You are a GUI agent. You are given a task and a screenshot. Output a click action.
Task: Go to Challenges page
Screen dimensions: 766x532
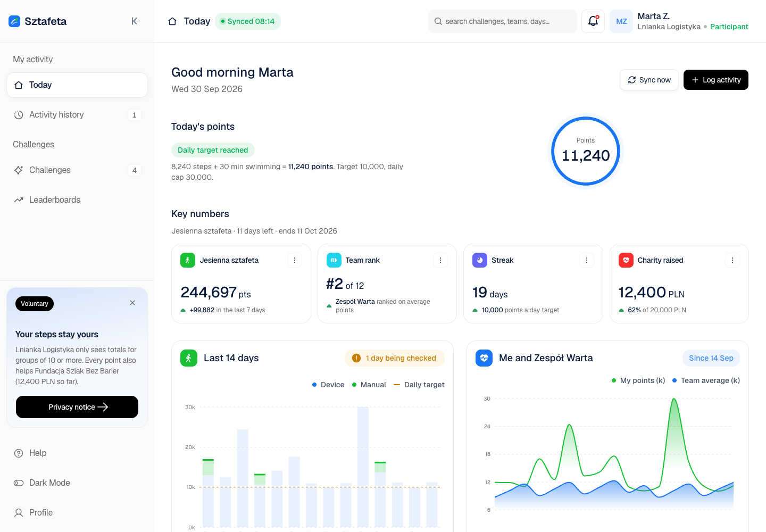pos(77,170)
